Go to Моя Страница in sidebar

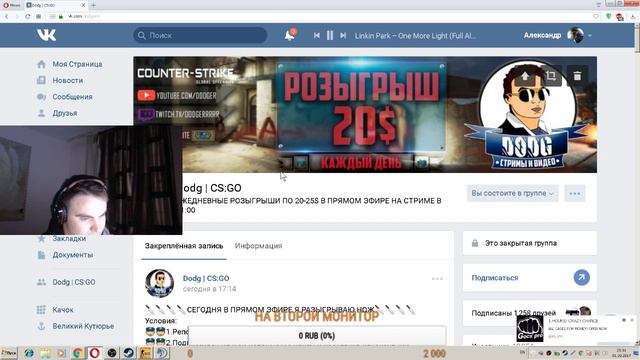click(x=77, y=64)
